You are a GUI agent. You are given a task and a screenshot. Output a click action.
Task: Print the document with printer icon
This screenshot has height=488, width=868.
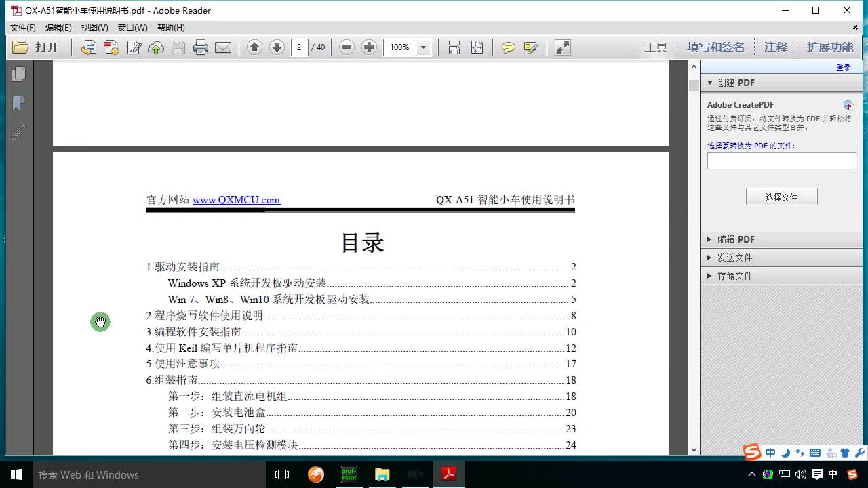[x=201, y=47]
